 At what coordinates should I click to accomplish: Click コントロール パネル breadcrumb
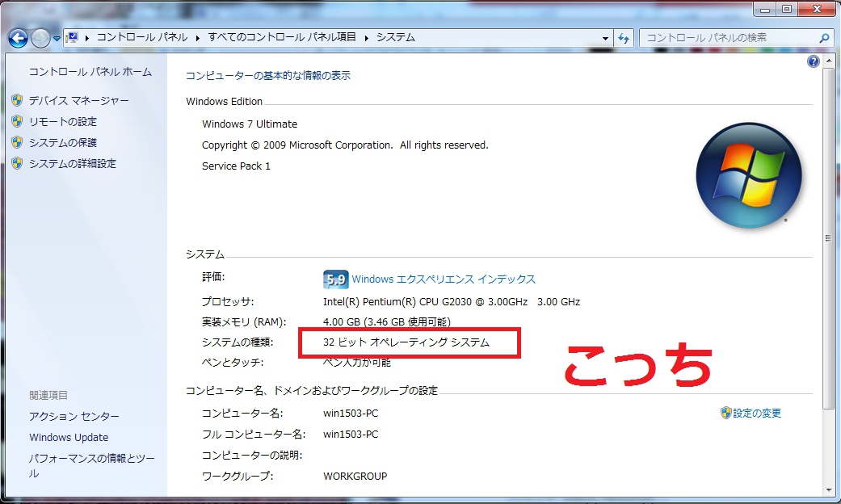[142, 37]
